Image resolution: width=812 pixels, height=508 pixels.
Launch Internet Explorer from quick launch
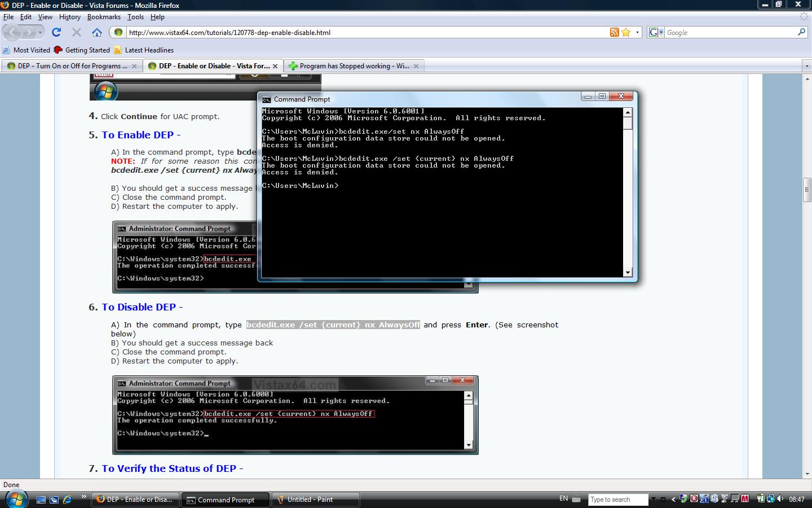(x=67, y=500)
